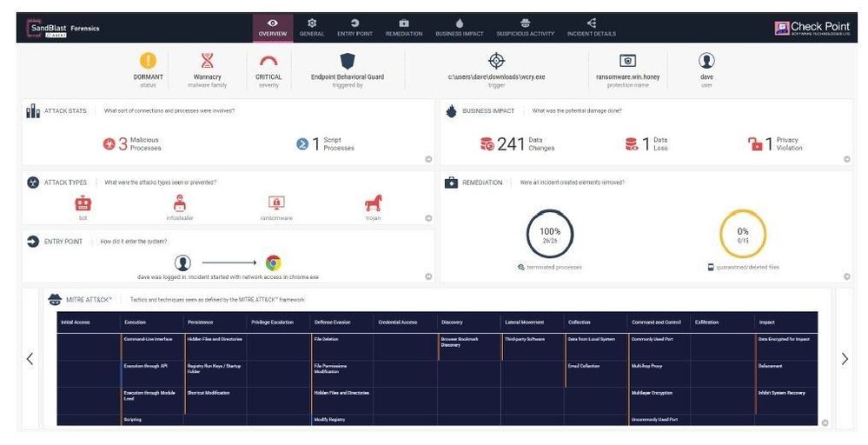Expand the Attack Stats panel details arrow
Image resolution: width=868 pixels, height=445 pixels.
[428, 159]
